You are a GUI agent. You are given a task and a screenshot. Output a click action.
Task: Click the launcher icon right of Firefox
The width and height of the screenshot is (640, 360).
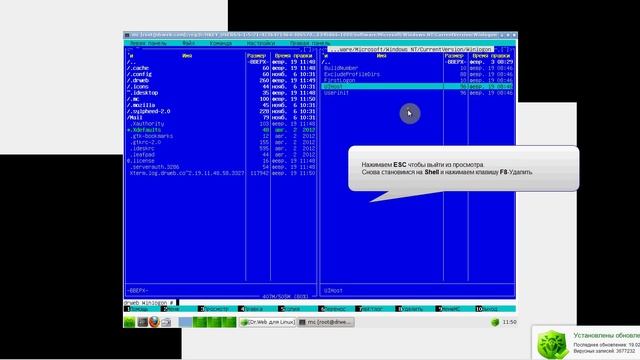166,322
